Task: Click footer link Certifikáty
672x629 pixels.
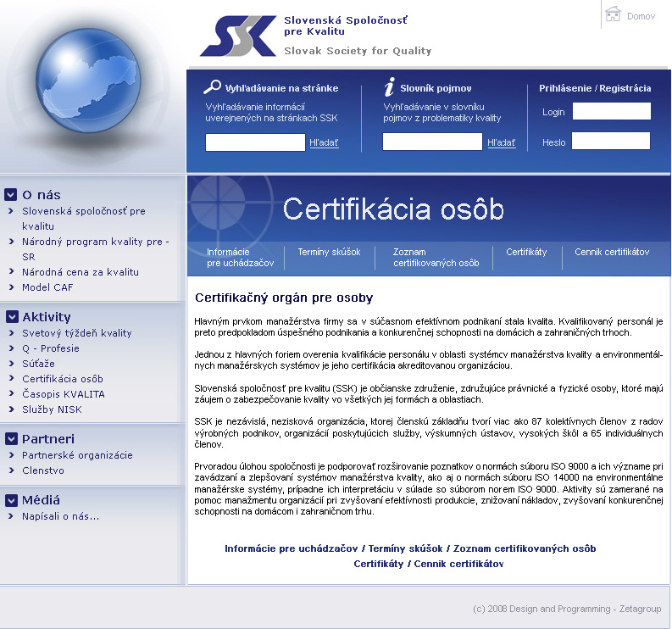Action: click(379, 564)
